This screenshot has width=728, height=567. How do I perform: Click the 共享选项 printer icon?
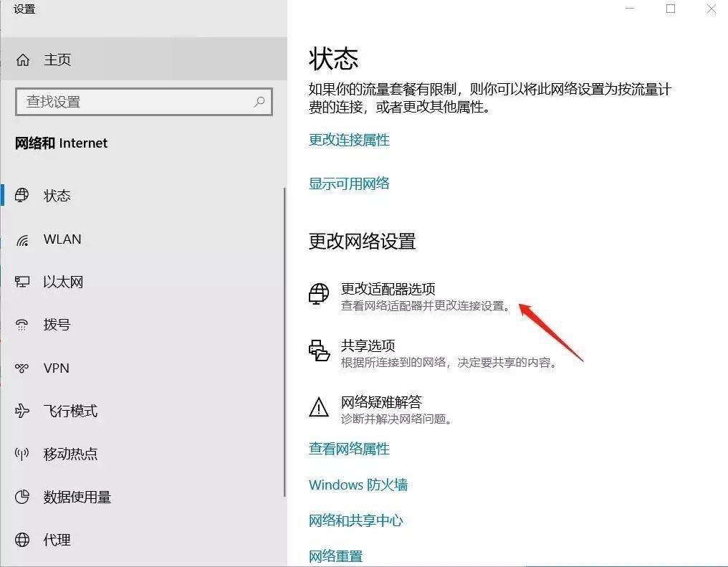pyautogui.click(x=319, y=351)
